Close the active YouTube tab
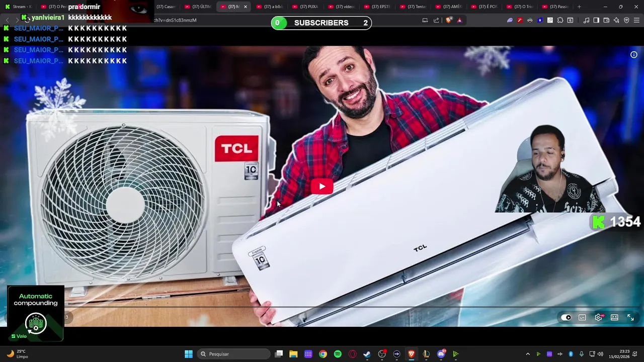 (246, 7)
